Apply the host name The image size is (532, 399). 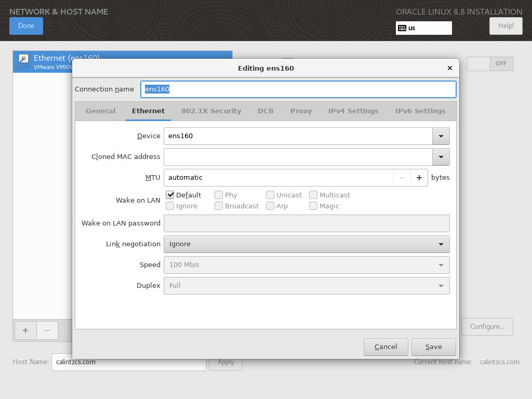[225, 362]
